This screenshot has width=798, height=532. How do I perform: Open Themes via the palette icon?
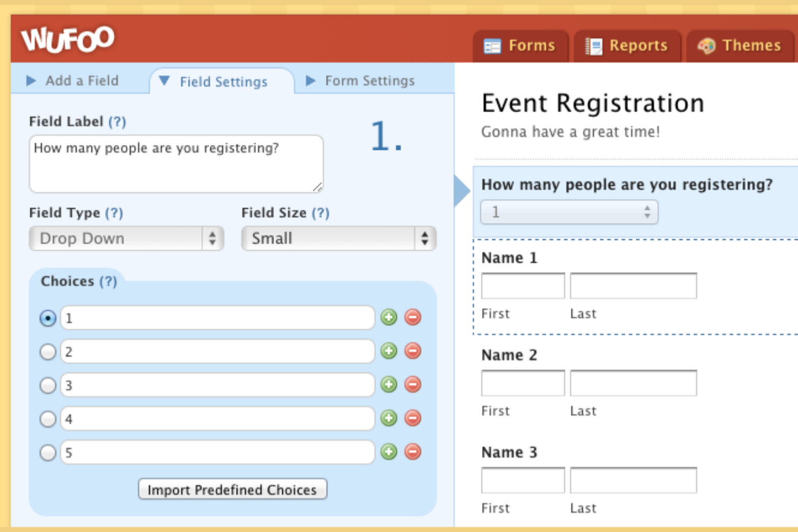[x=707, y=46]
